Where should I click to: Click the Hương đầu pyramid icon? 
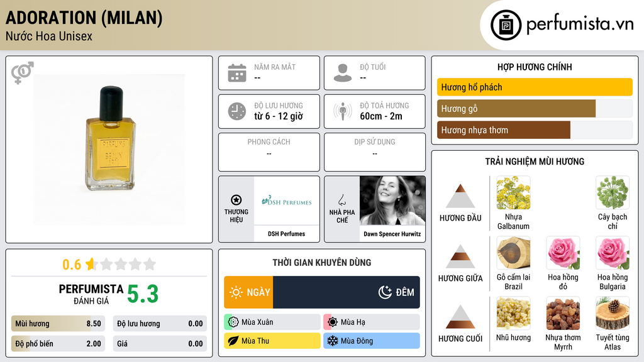coord(460,196)
